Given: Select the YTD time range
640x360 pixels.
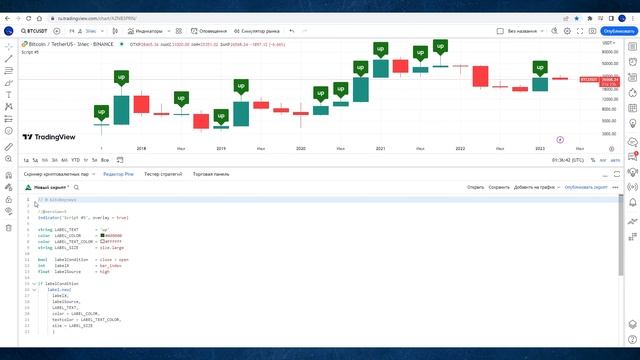Looking at the screenshot, I should point(76,160).
